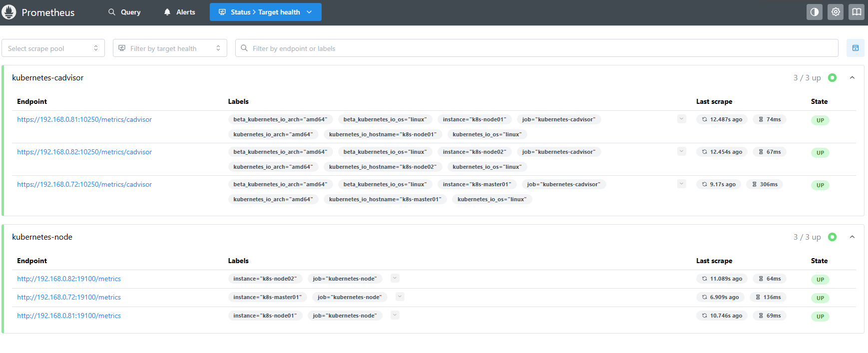Click UP state badge for 192.168.0.81 cadvisor
Screen dimensions: 868x353
[820, 120]
